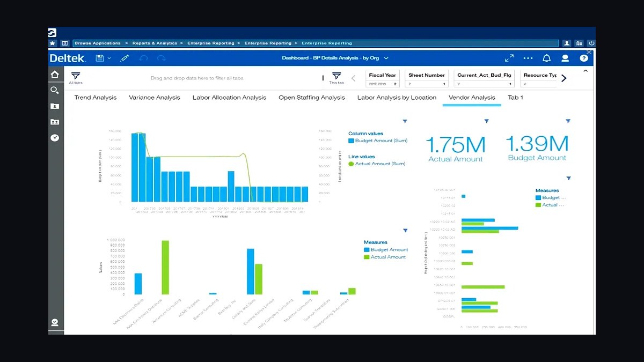
Task: Open Recent clock icon in sidebar
Action: (55, 138)
